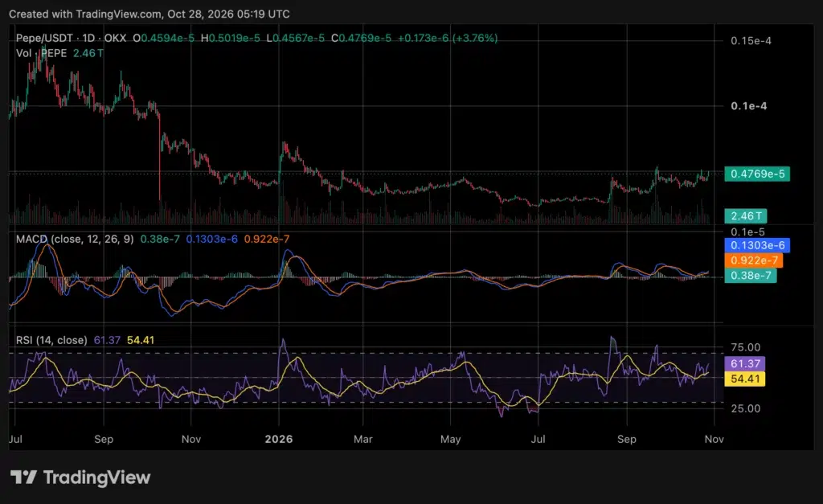Click the open value 0.4594e-5

[167, 39]
